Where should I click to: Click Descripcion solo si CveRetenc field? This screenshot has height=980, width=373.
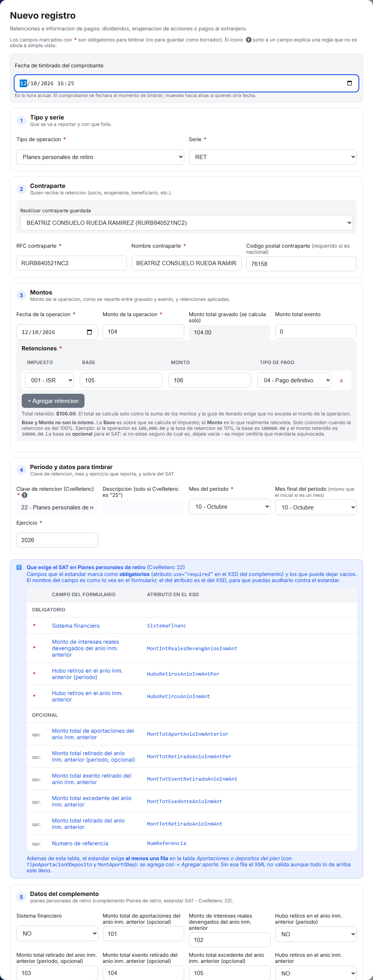coord(143,507)
